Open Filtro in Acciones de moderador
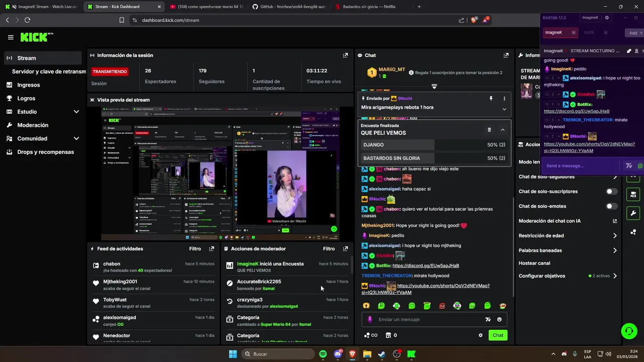 (329, 249)
